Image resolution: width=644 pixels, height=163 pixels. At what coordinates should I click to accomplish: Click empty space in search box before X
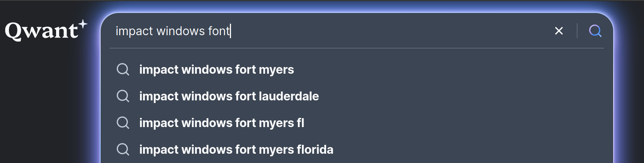[409, 31]
